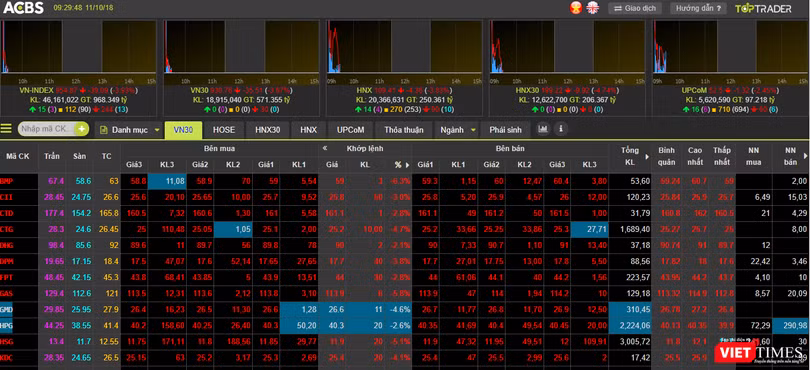Screen dimensions: 810x370
Task: Switch language with the UK flag
Action: 593,8
